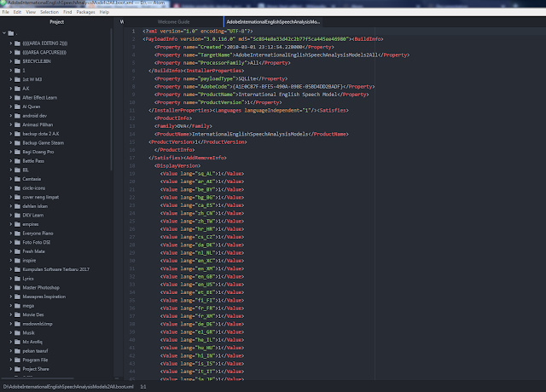546x392 pixels.
Task: Click the tree view vertical scrollbar
Action: pyautogui.click(x=112, y=101)
